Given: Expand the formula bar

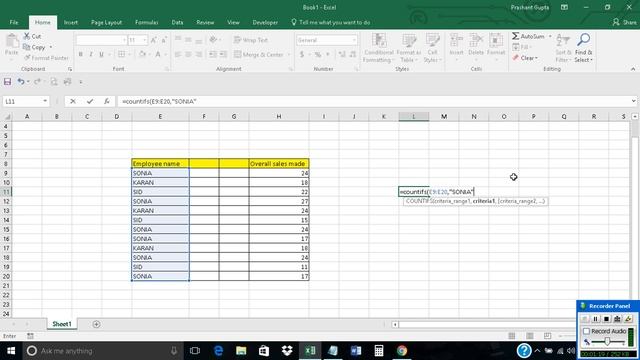Looking at the screenshot, I should click(633, 101).
